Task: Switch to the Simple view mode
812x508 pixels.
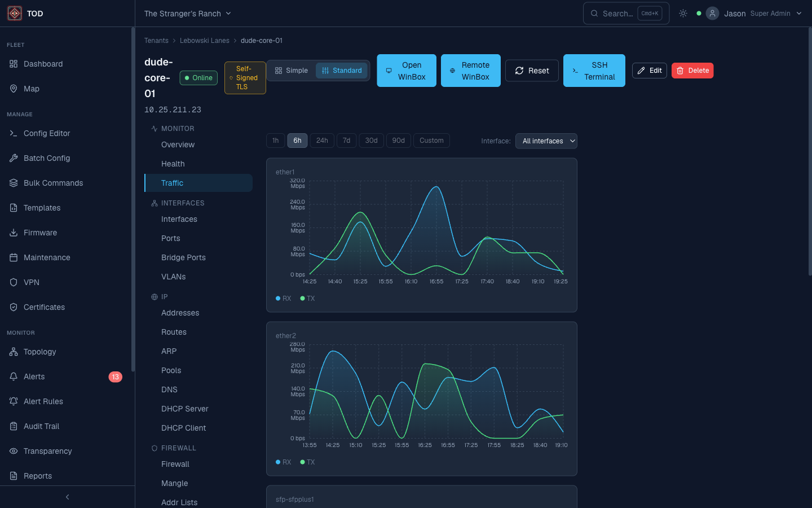Action: 292,71
